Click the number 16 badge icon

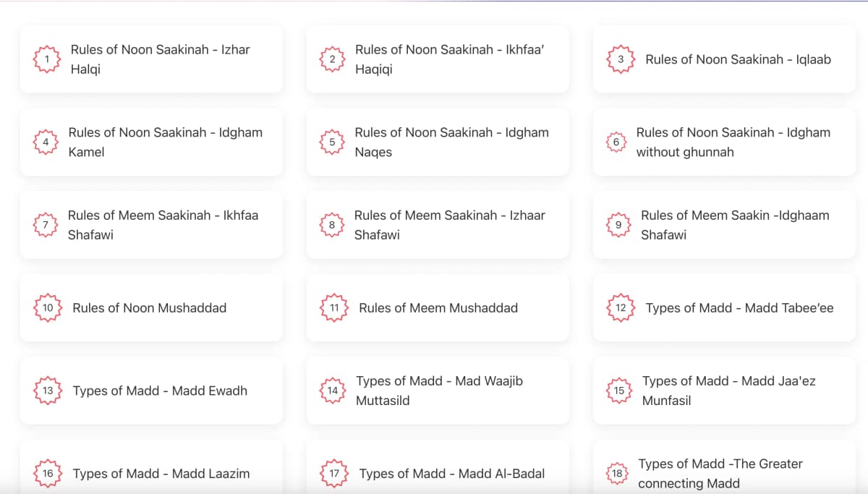(x=48, y=474)
